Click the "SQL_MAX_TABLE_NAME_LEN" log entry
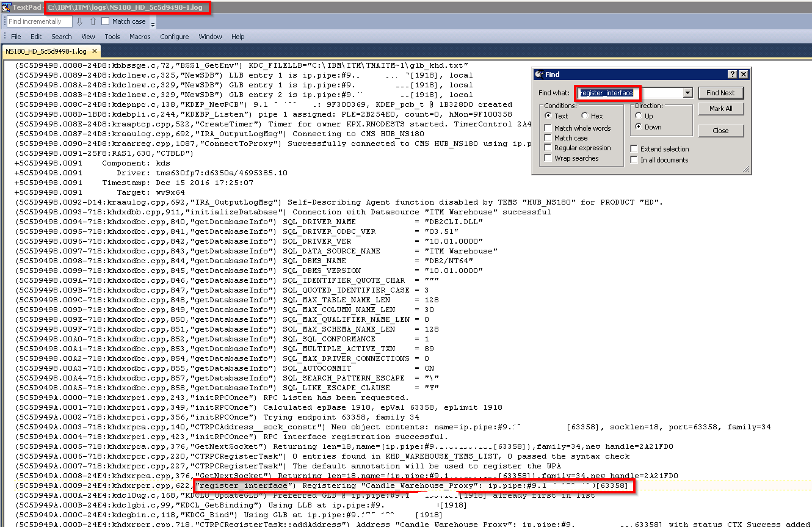Viewport: 812px width, 527px height. [227, 300]
